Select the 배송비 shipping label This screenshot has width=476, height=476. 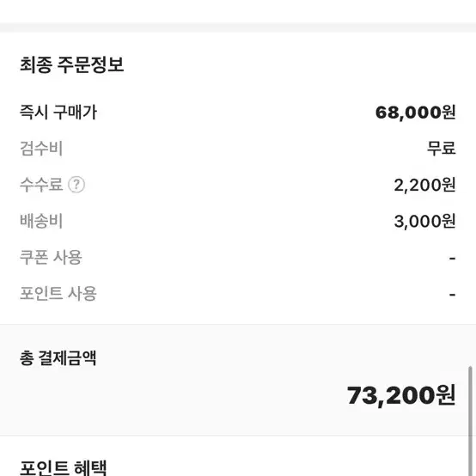point(41,221)
